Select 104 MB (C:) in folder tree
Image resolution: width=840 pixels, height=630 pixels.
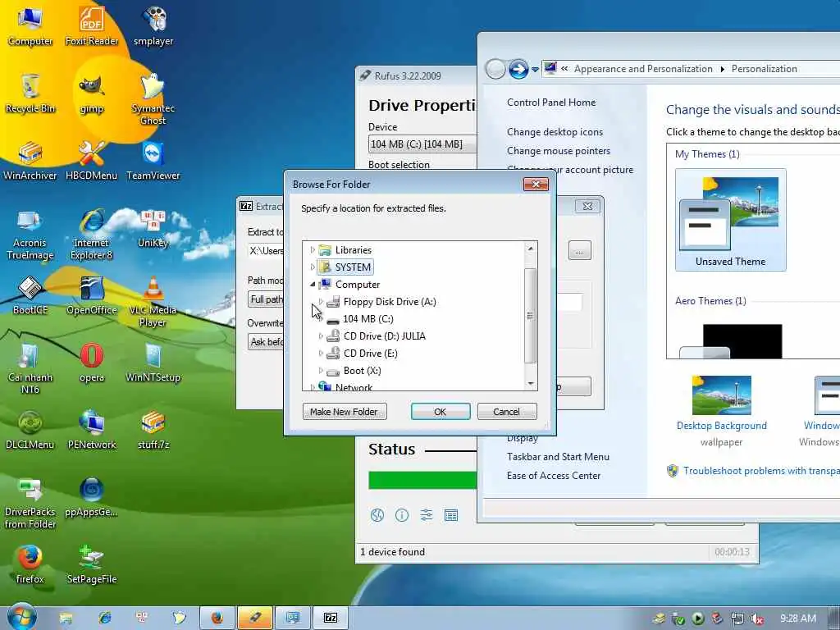[367, 319]
